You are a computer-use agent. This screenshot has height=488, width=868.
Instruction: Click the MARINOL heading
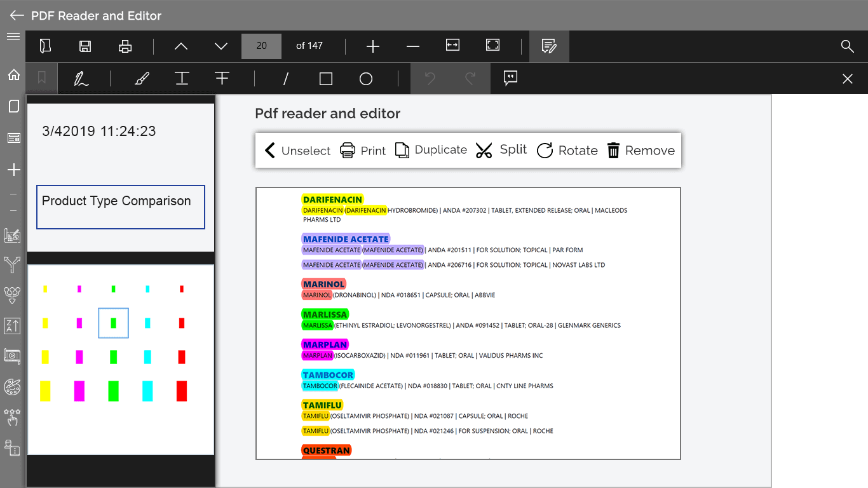coord(324,284)
